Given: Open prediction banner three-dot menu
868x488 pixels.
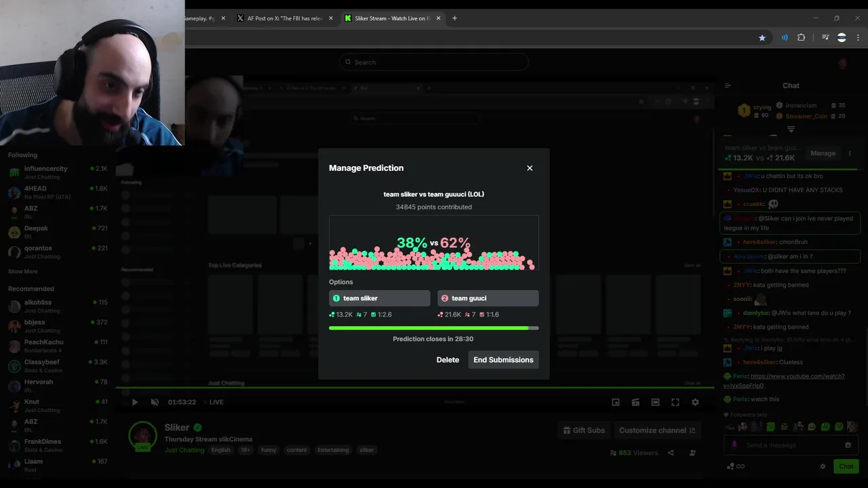Looking at the screenshot, I should tap(850, 153).
